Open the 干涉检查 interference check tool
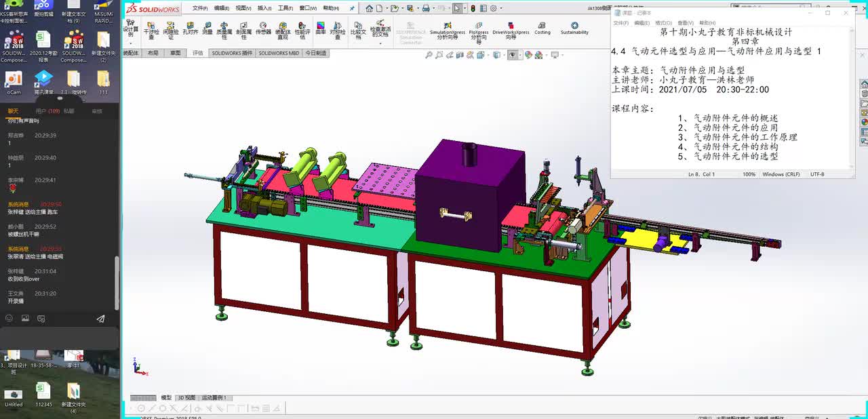868x419 pixels. point(151,31)
